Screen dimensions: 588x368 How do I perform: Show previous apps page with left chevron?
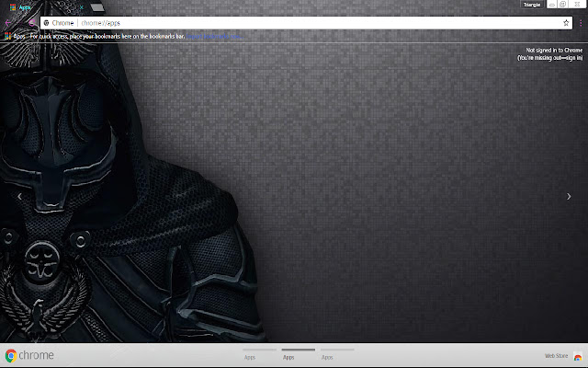coord(19,196)
